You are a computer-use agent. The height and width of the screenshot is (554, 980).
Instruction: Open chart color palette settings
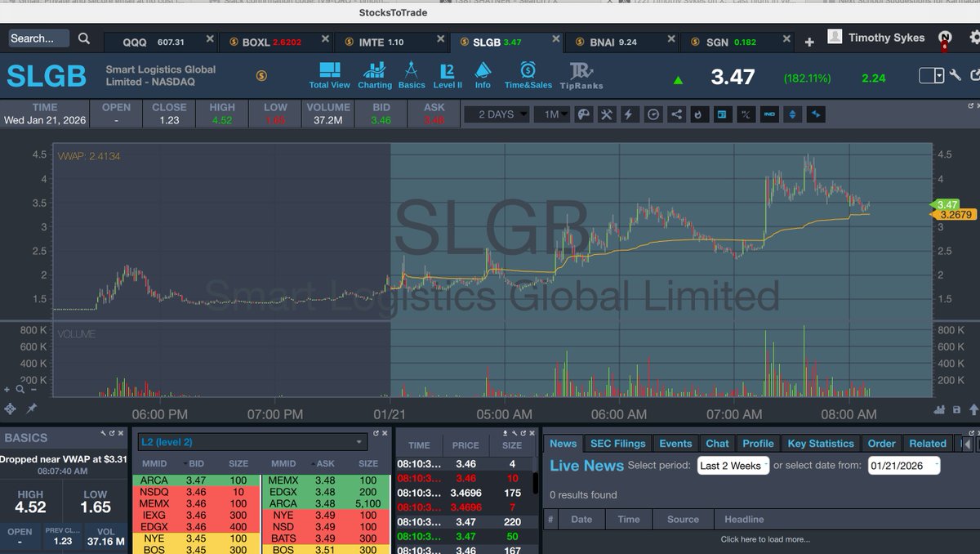tap(583, 114)
